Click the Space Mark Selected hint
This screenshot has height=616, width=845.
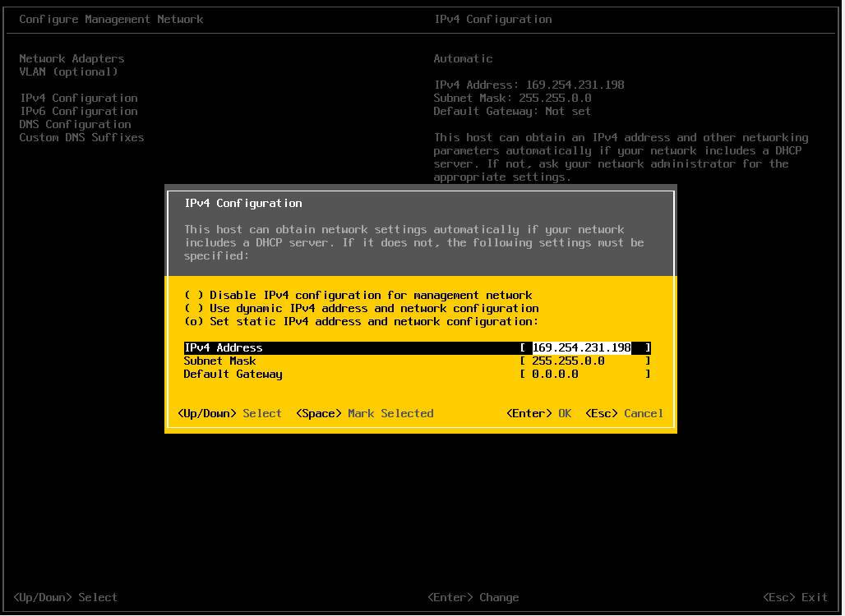[364, 413]
